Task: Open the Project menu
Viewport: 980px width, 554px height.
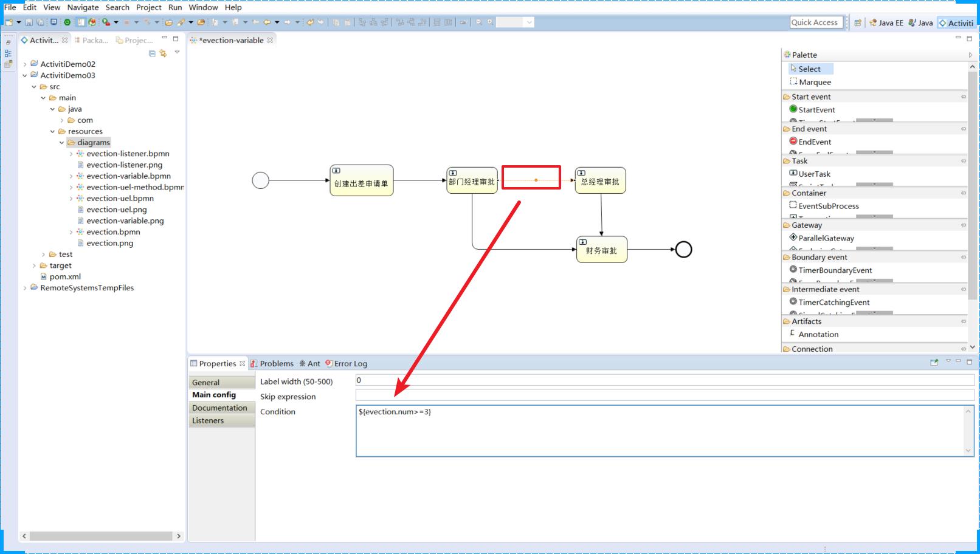Action: pos(149,7)
